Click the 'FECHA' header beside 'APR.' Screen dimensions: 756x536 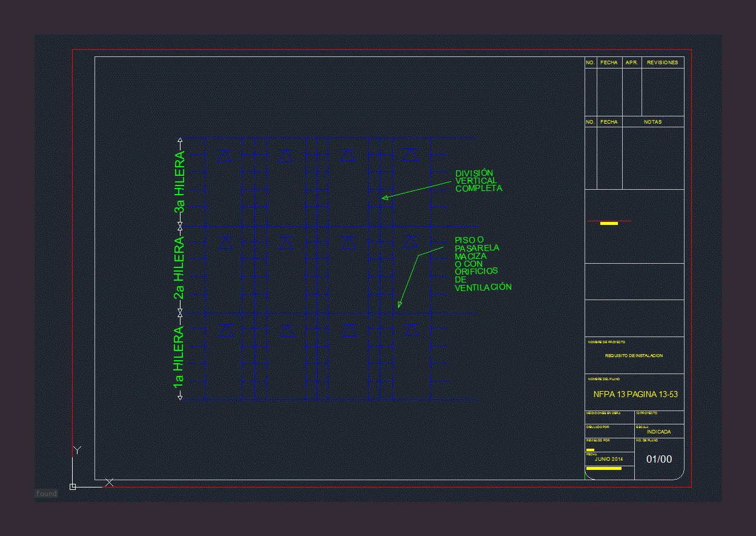click(x=609, y=62)
